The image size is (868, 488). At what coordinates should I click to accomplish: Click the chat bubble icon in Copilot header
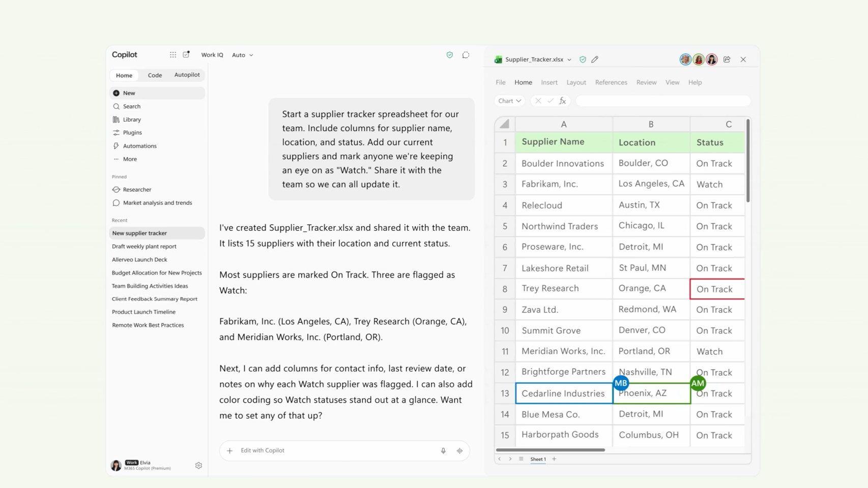click(x=466, y=55)
